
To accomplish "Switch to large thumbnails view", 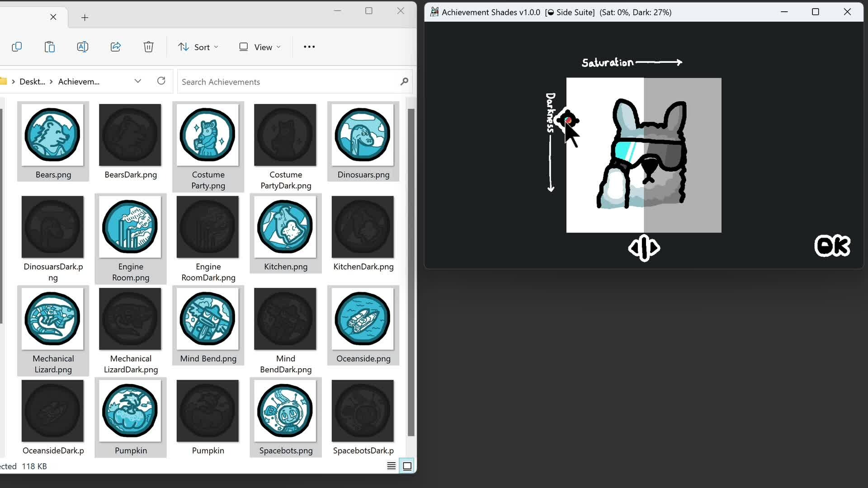I will [x=407, y=466].
